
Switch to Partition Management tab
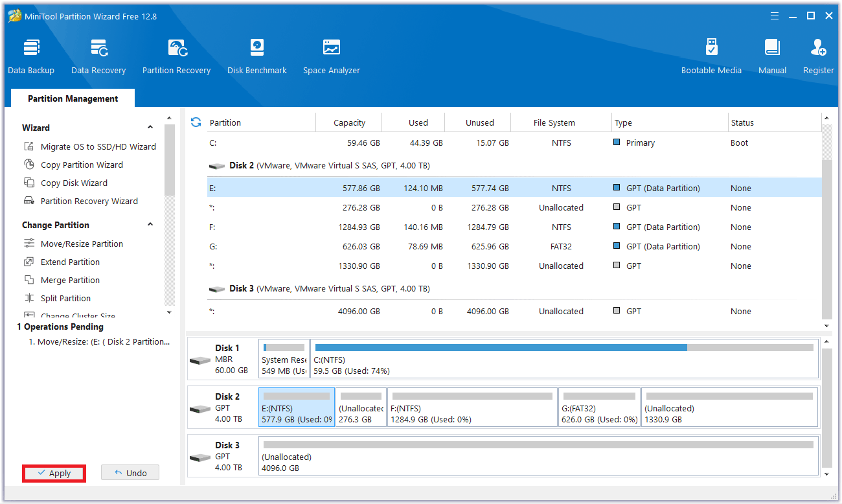pos(73,98)
